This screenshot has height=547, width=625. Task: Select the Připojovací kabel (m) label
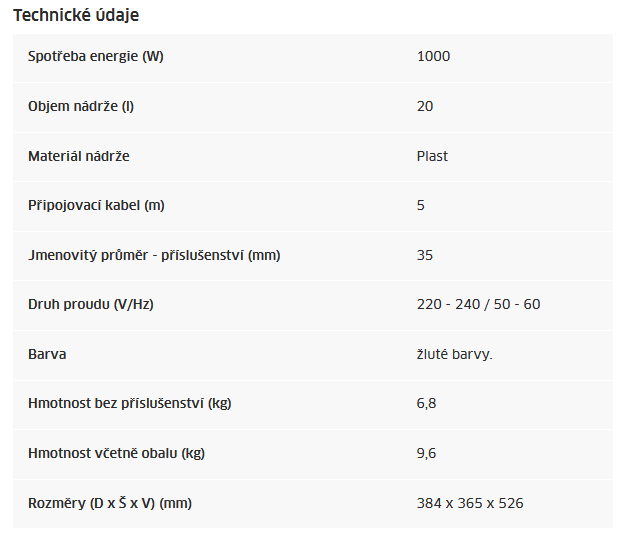coord(96,205)
